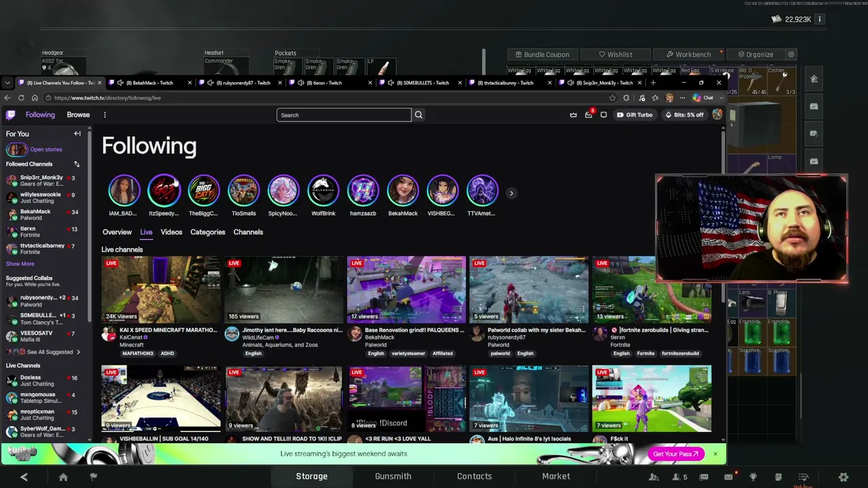Open the storage settings gear beside Organize
868x488 pixels.
coord(791,54)
